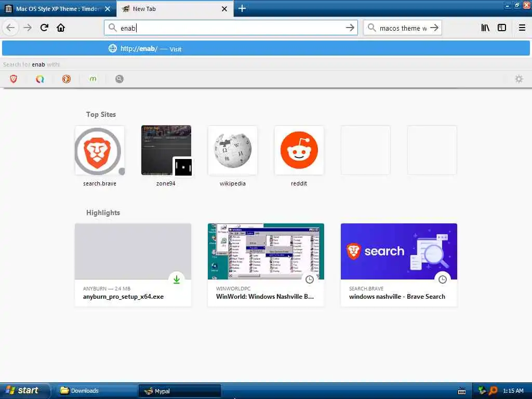The height and width of the screenshot is (399, 532).
Task: Minimize the browser window
Action: (x=508, y=5)
